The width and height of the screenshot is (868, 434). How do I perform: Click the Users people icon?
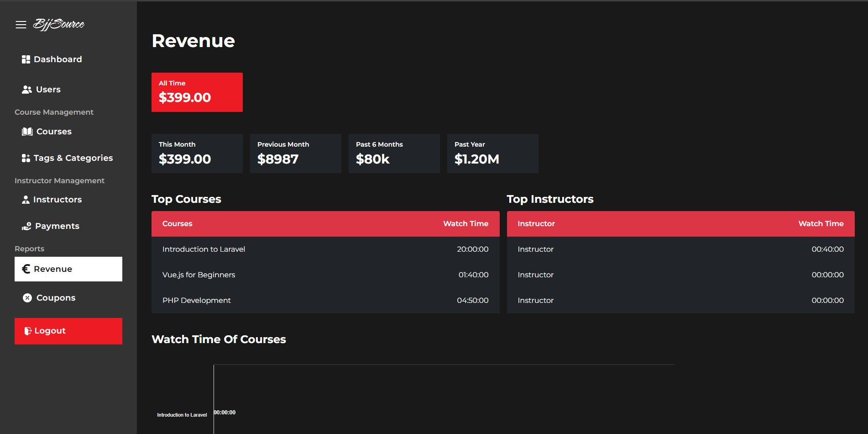click(x=27, y=90)
